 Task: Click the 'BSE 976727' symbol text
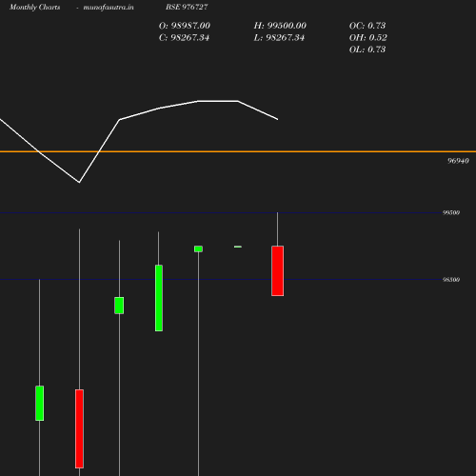click(187, 7)
